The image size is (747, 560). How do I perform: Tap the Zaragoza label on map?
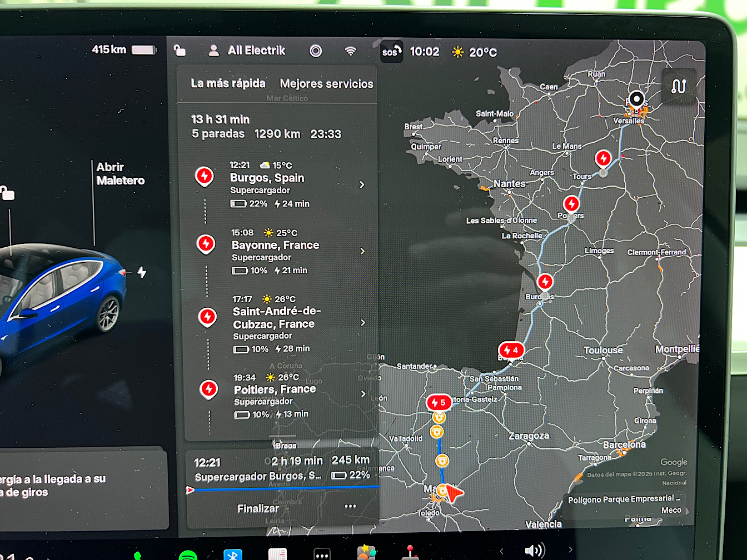529,436
